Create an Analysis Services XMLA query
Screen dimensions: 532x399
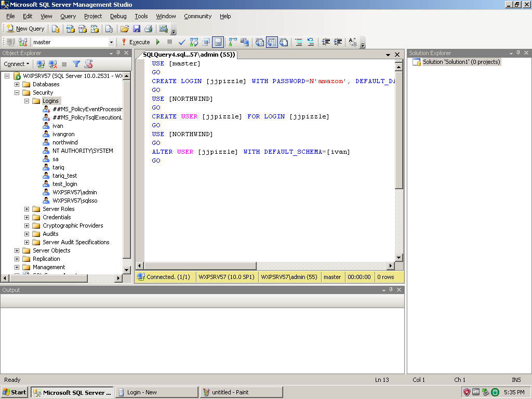click(x=95, y=29)
